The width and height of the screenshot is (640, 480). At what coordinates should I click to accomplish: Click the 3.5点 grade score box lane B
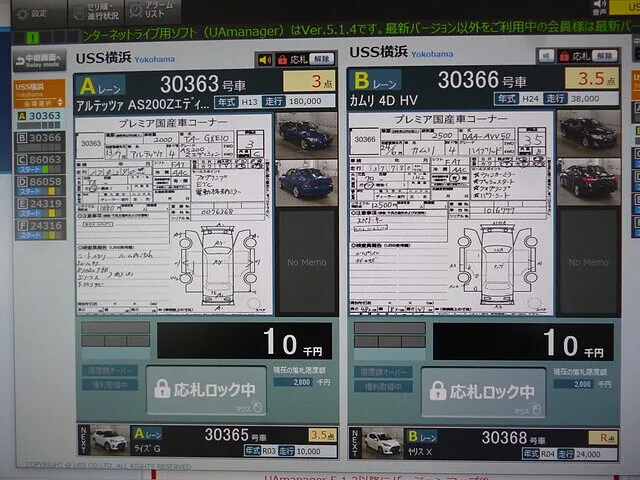(x=592, y=78)
